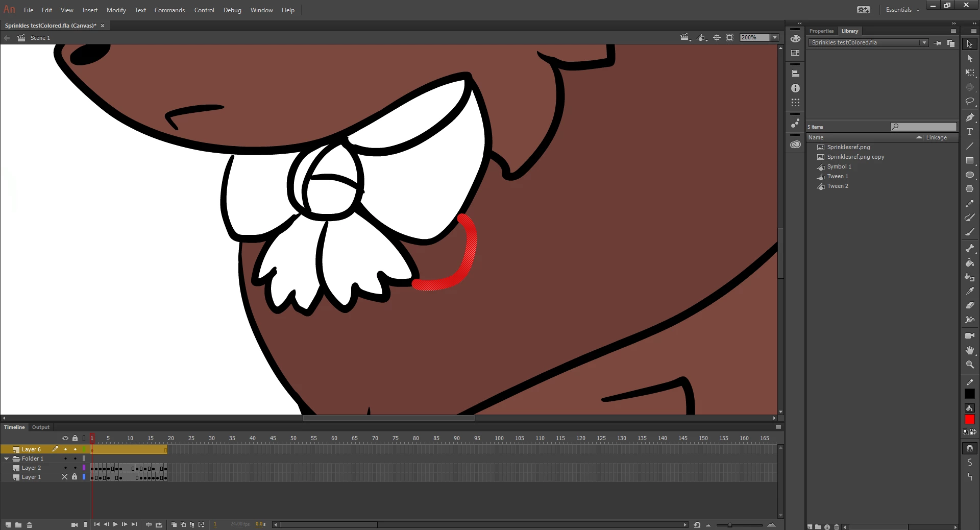Toggle Snap to Objects magnet
Viewport: 980px width, 530px height.
(x=970, y=448)
